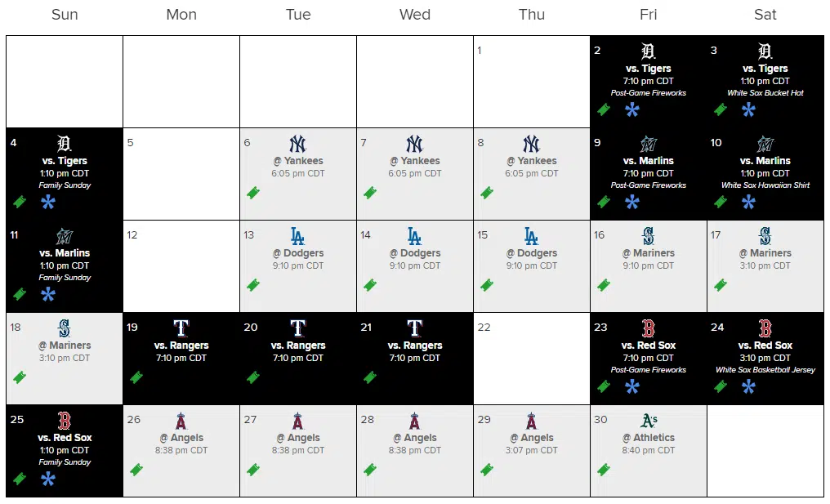
Task: Open the "vs. Tigers" link on June 3
Action: 765,69
